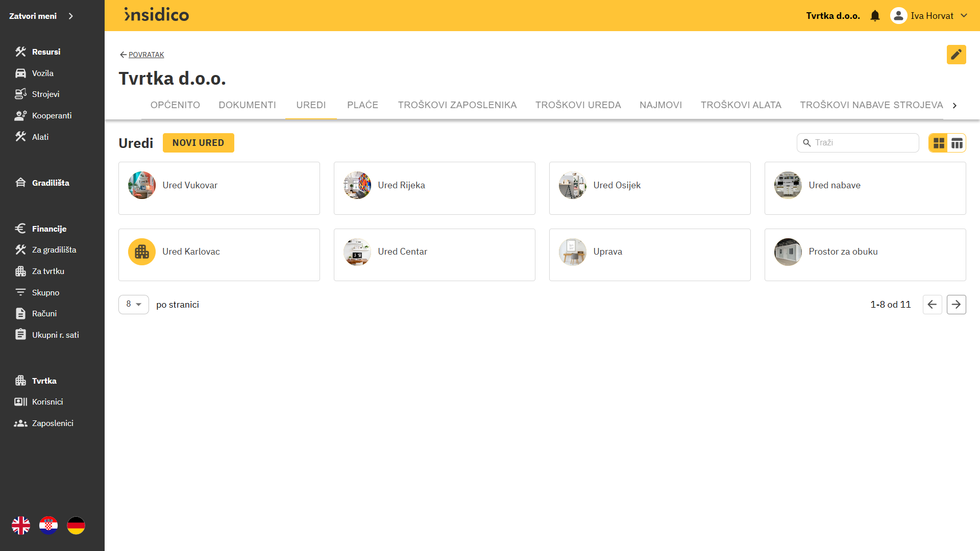The image size is (980, 551).
Task: Switch to grid card view
Action: (x=939, y=143)
